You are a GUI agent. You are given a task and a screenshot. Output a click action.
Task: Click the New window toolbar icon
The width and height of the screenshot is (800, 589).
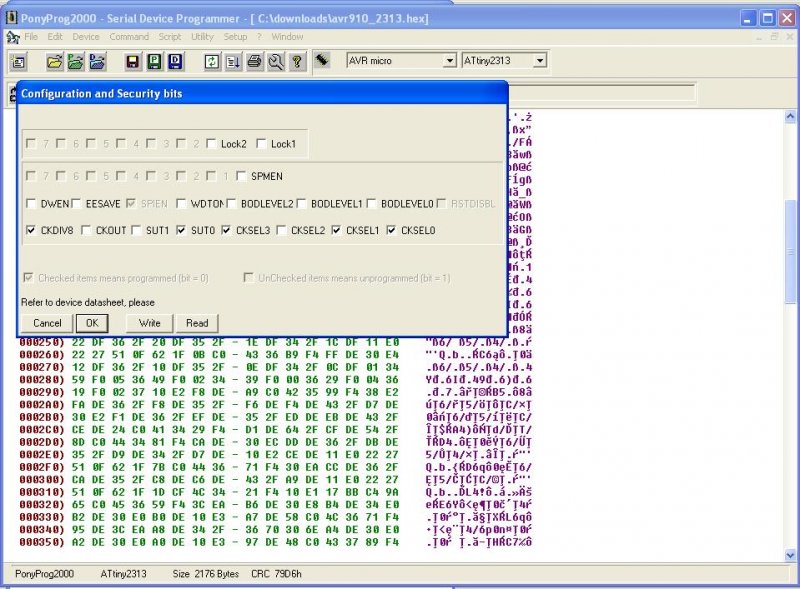point(18,62)
